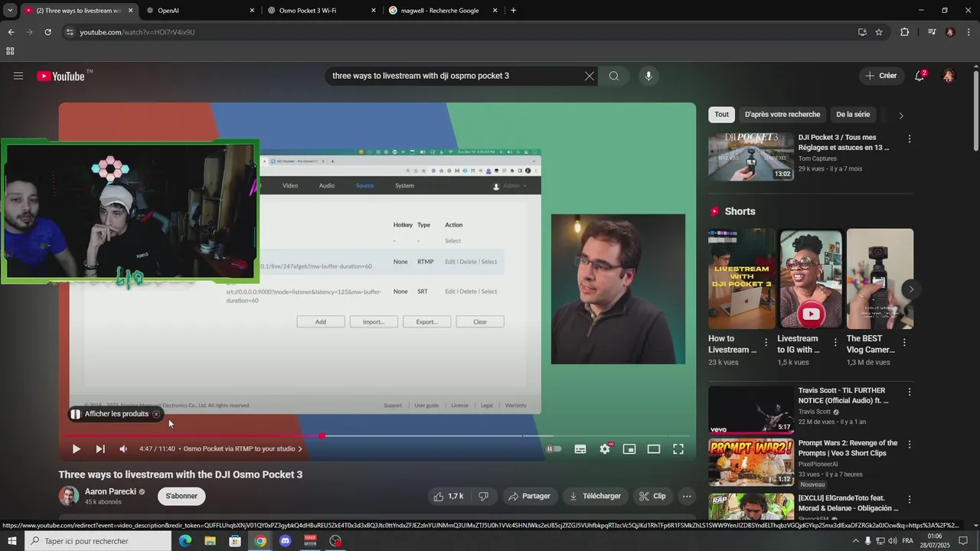
Task: Open Chrome media controls icon
Action: [x=932, y=32]
